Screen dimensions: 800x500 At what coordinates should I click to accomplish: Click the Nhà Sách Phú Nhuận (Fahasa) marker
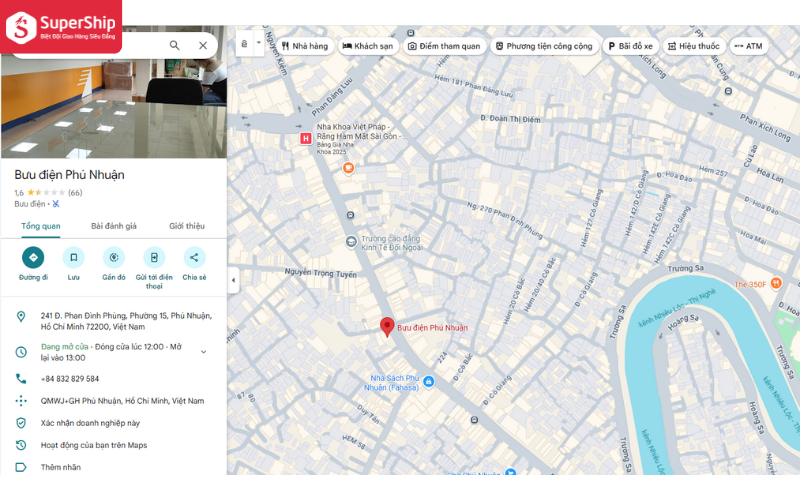pos(429,381)
